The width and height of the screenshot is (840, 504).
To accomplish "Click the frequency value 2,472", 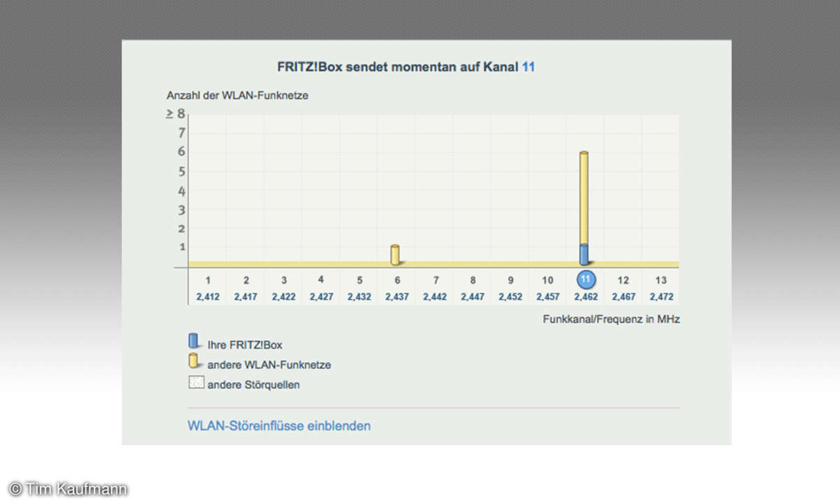I will tap(661, 297).
